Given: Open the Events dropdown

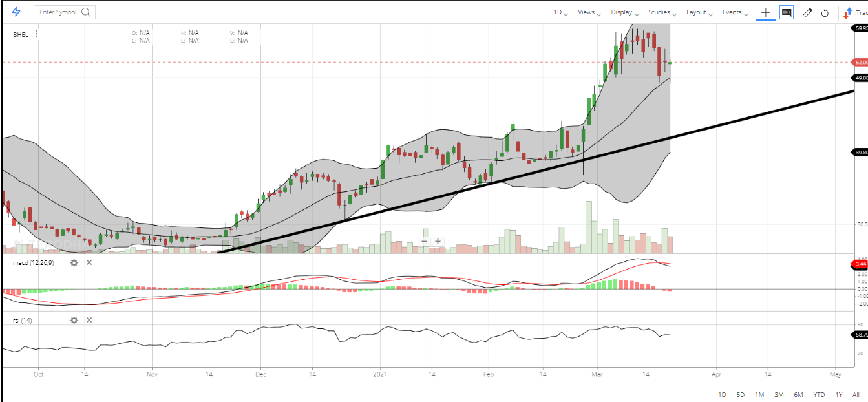Looking at the screenshot, I should click(736, 12).
